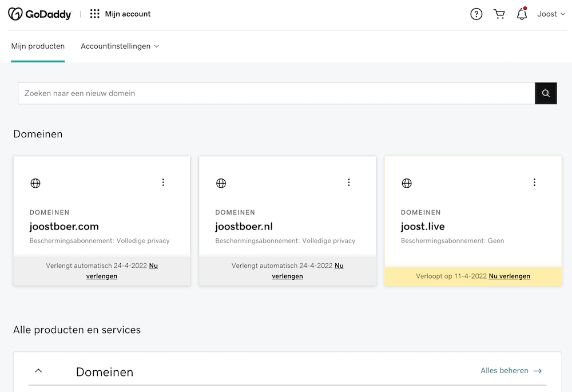
Task: Collapse the Domeinen section chevron
Action: 38,371
